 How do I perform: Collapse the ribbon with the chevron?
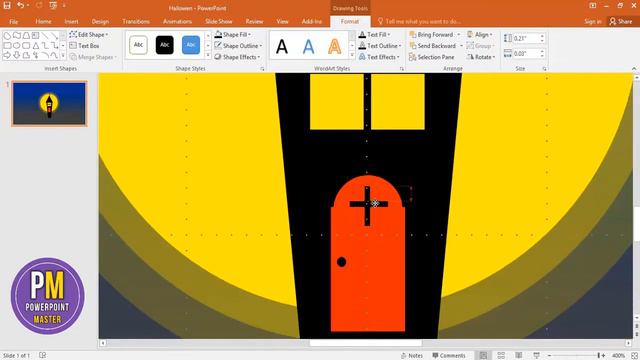[634, 69]
